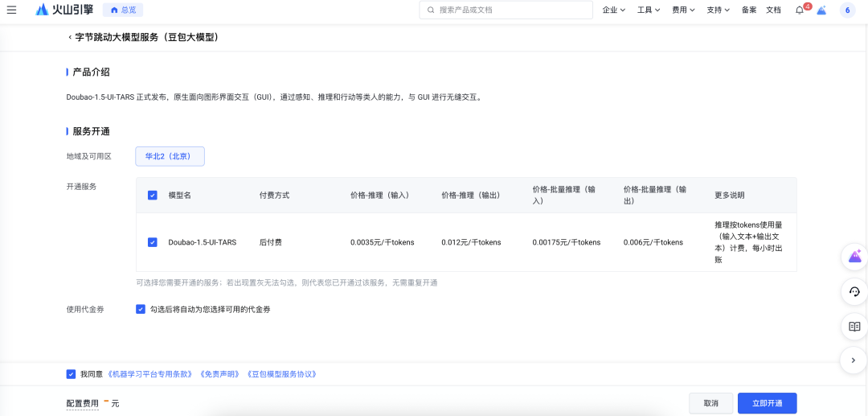Image resolution: width=868 pixels, height=416 pixels.
Task: Uncheck the Doubao-1.5-UI-TARS model checkbox
Action: click(x=153, y=242)
